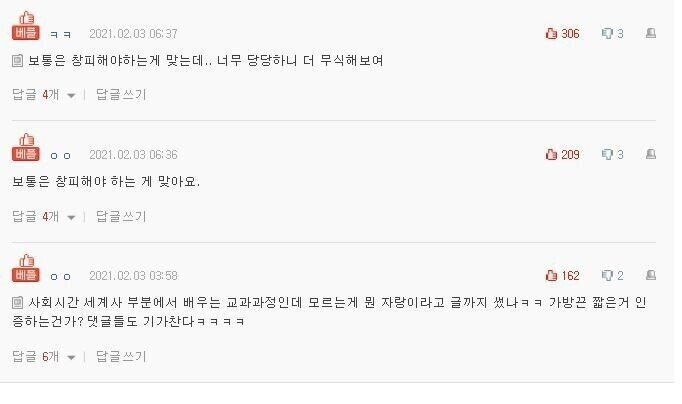The image size is (682, 404).
Task: Click 답글쓰기 to reply to the first comment
Action: [x=121, y=95]
